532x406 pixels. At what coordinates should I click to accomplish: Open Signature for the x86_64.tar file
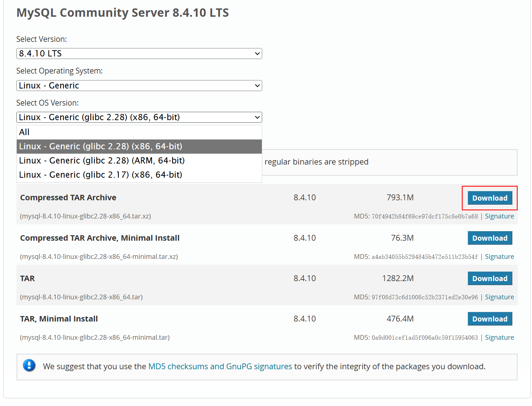coord(499,297)
